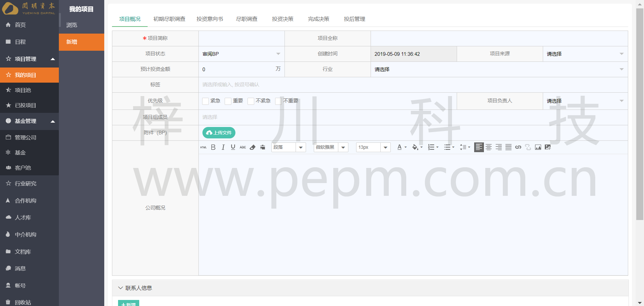Tick the 不紧急 priority checkbox
Screen dimensions: 644x306
251,101
